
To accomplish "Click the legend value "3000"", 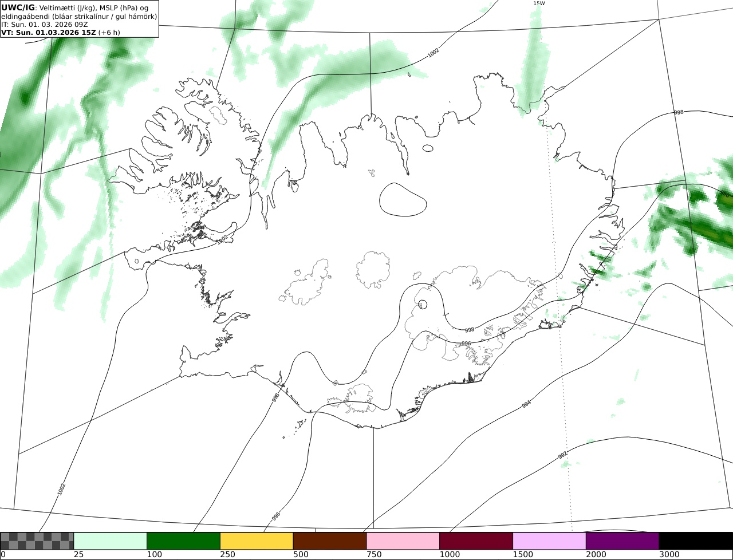I will (x=669, y=555).
